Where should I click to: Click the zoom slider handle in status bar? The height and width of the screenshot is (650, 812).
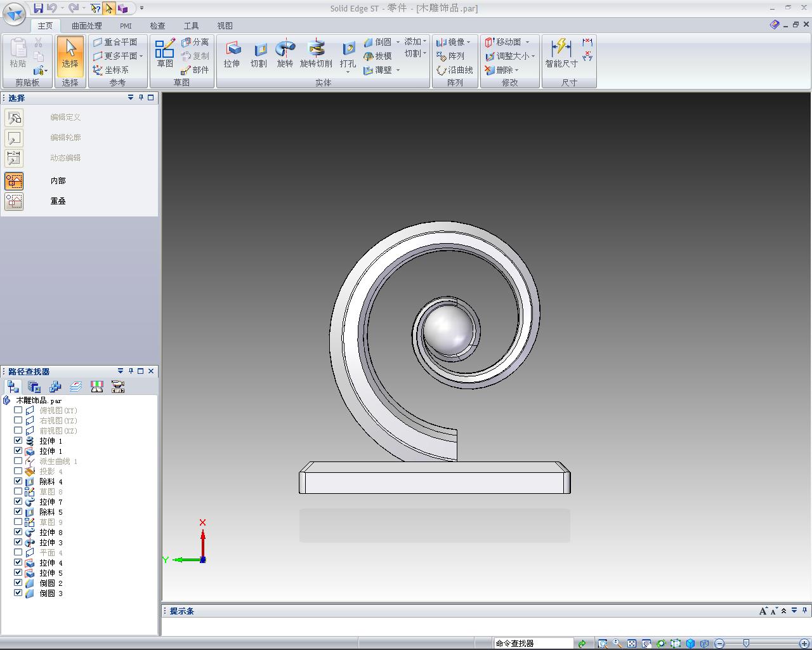pos(746,644)
